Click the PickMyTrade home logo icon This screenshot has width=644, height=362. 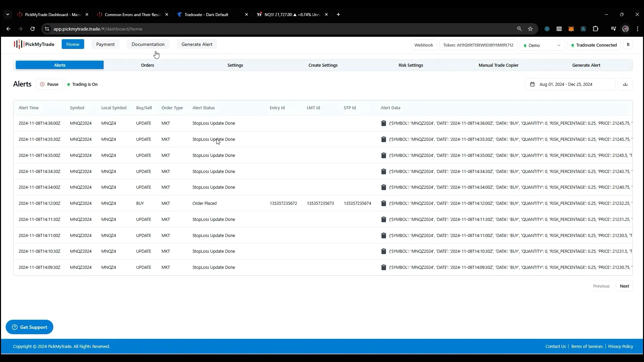[x=18, y=44]
